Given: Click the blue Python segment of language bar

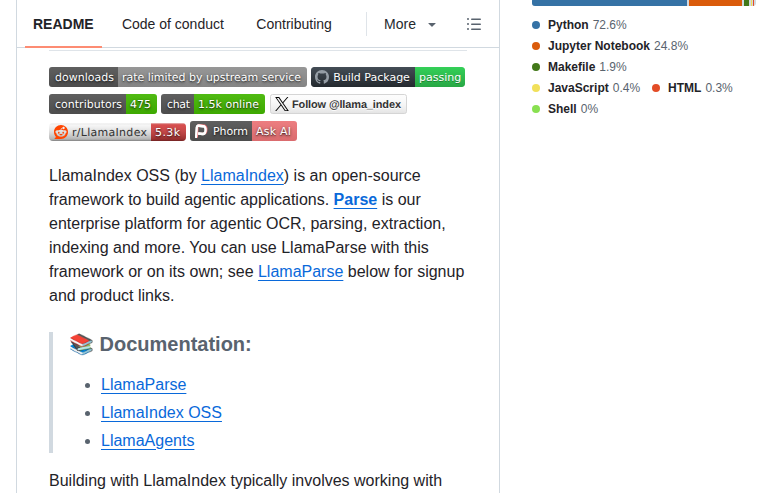Looking at the screenshot, I should pos(609,2).
